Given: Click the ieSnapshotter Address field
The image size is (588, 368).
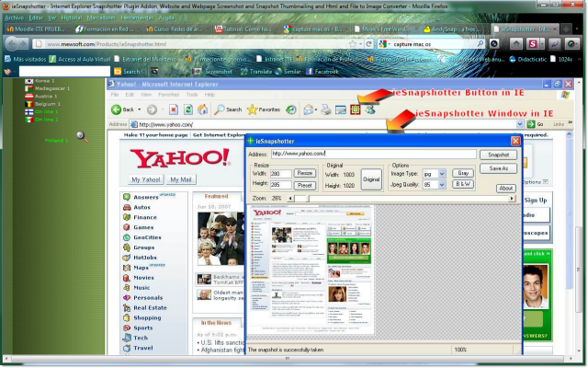Looking at the screenshot, I should tap(374, 154).
